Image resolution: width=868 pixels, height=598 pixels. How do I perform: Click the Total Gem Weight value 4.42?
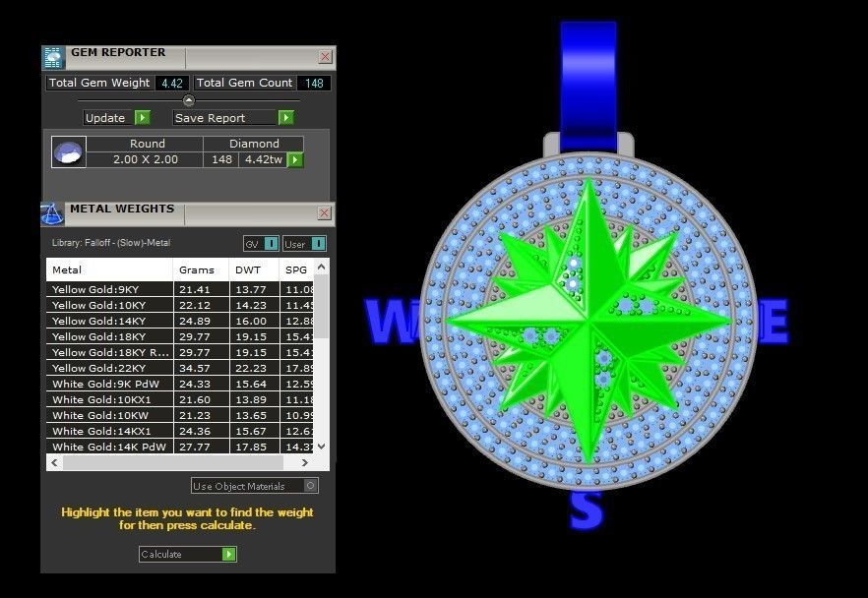point(172,83)
